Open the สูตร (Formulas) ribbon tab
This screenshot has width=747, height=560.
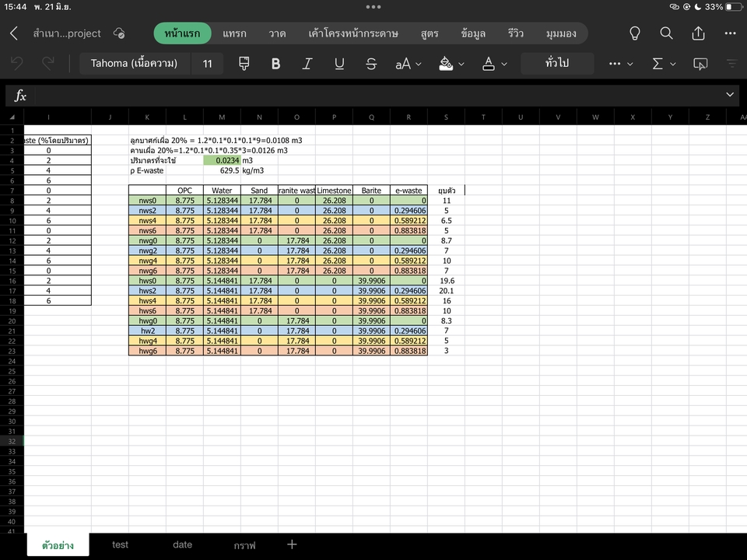[x=430, y=33]
